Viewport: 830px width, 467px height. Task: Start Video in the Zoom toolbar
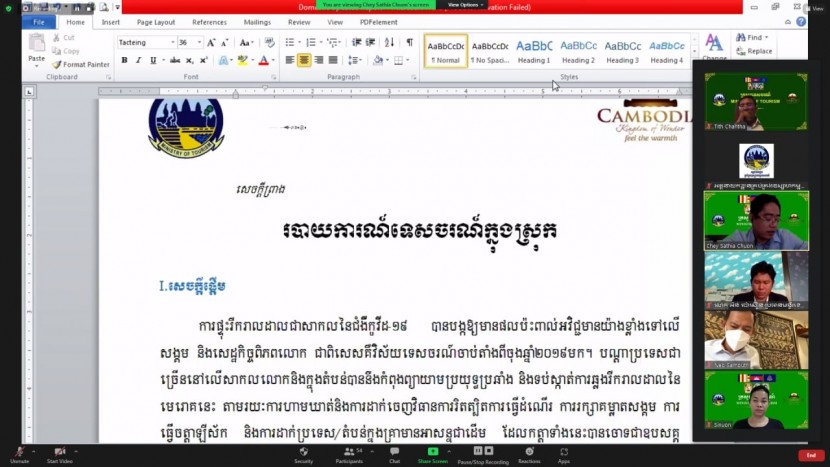[x=59, y=453]
